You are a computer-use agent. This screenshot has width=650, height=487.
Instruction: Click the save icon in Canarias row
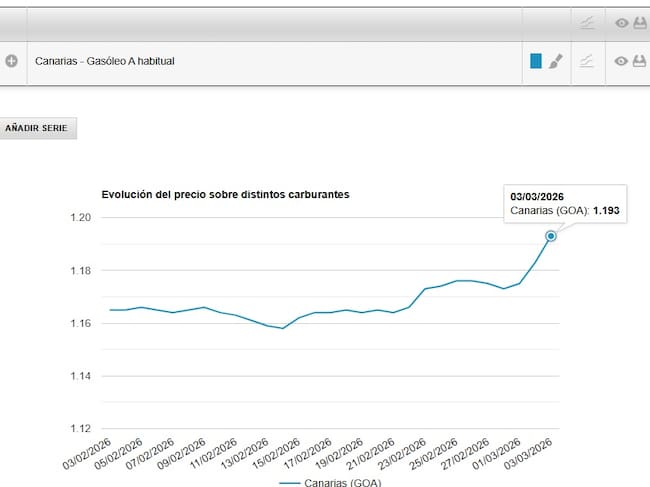click(640, 62)
